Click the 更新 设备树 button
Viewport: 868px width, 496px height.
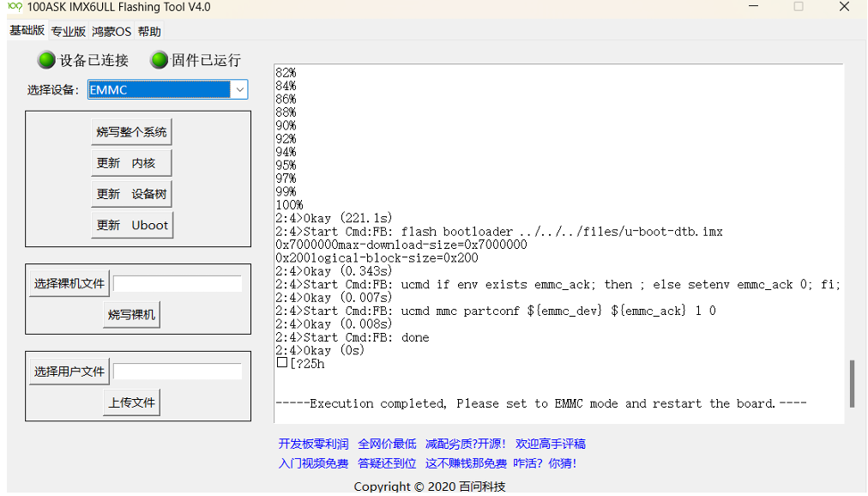(131, 194)
